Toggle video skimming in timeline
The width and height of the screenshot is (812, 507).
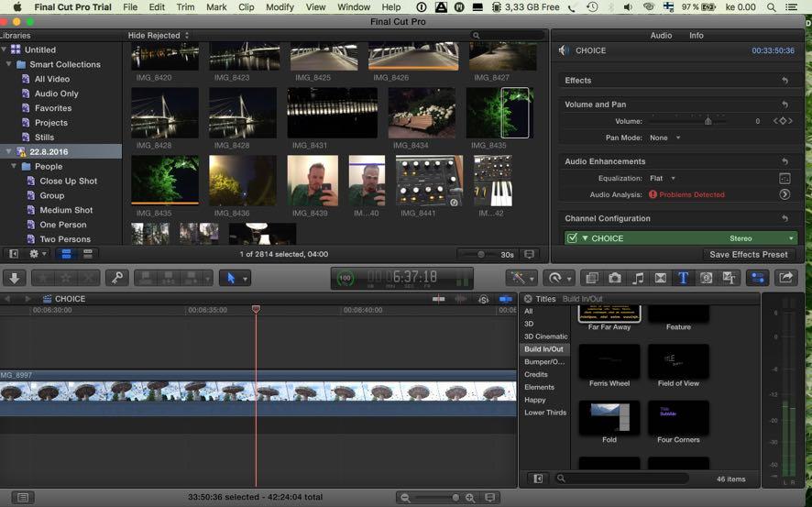[x=439, y=299]
